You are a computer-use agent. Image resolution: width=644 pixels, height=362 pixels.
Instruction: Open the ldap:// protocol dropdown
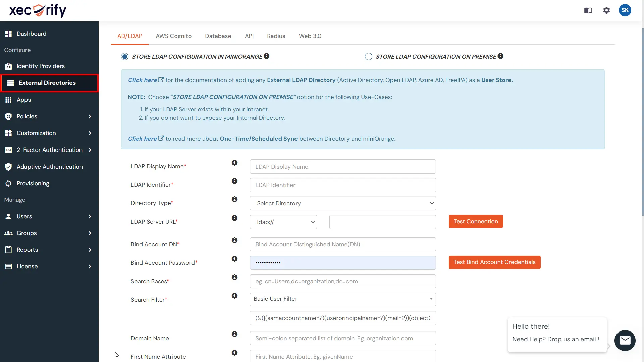pos(283,222)
